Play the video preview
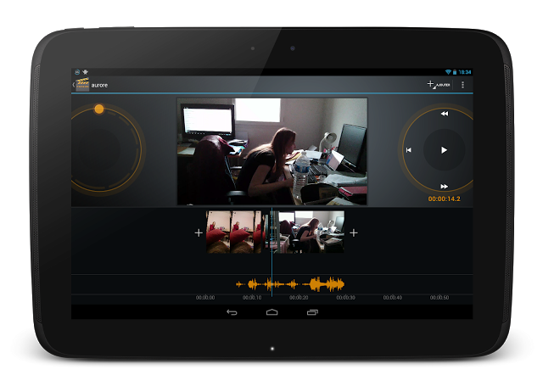The image size is (543, 392). pyautogui.click(x=444, y=150)
